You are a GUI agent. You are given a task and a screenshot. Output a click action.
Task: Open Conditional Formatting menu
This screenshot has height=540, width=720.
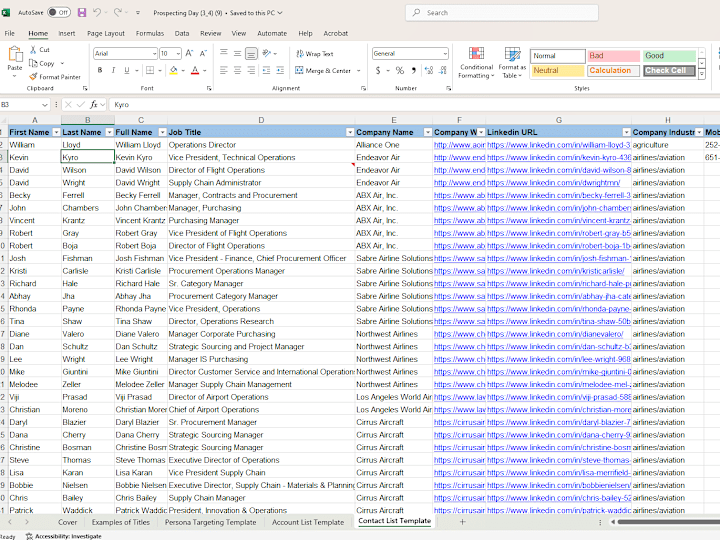[x=476, y=62]
